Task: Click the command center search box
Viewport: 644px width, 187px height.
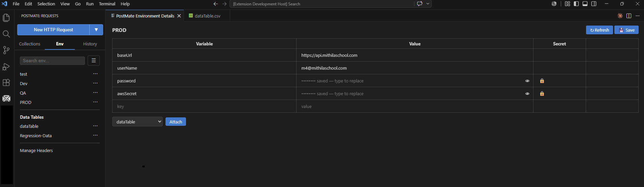Action: [x=322, y=4]
